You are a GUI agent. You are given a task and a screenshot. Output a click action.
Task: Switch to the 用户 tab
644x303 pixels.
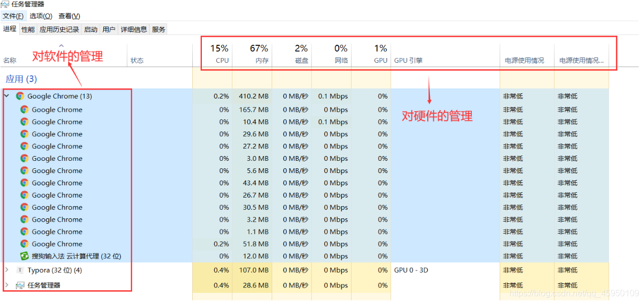[109, 30]
